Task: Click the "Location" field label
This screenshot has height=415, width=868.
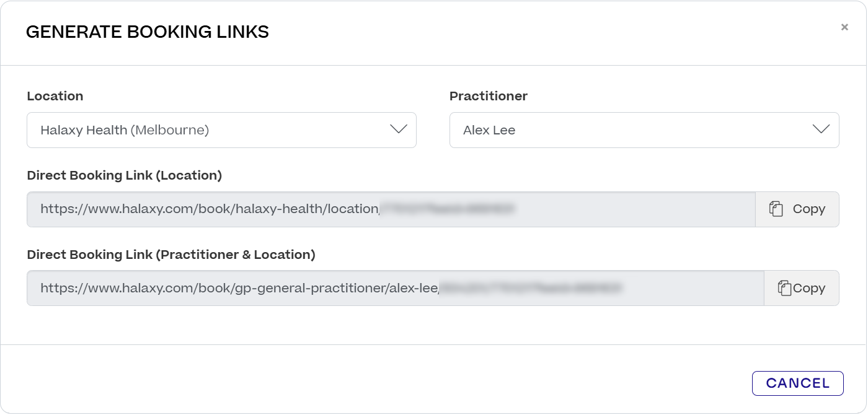Action: [x=55, y=96]
